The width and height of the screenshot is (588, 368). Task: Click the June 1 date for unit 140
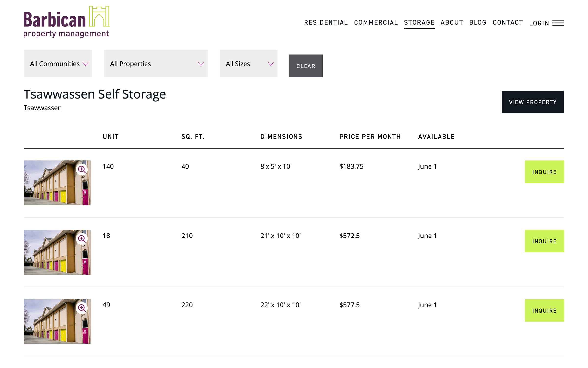click(x=427, y=167)
